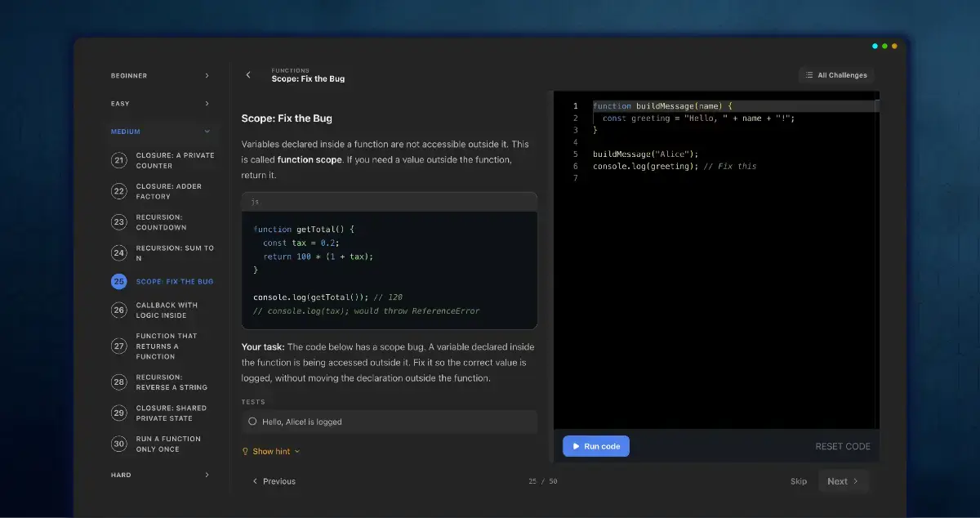Image resolution: width=980 pixels, height=518 pixels.
Task: Click the Reset Code button
Action: coord(843,446)
